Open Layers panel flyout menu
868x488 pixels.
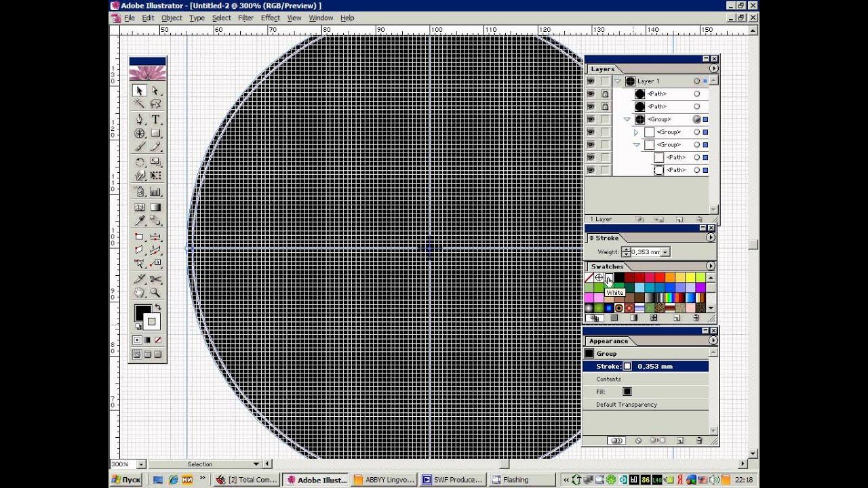[x=713, y=69]
